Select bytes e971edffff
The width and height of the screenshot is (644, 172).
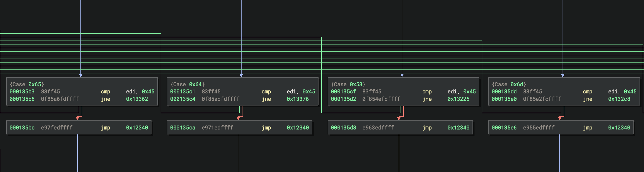click(217, 128)
